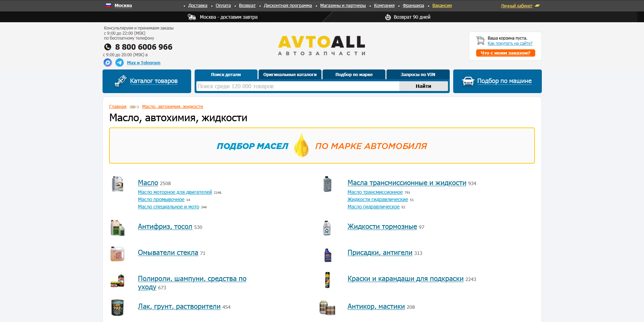Open Личный кабинет
The height and width of the screenshot is (322, 644).
click(516, 6)
